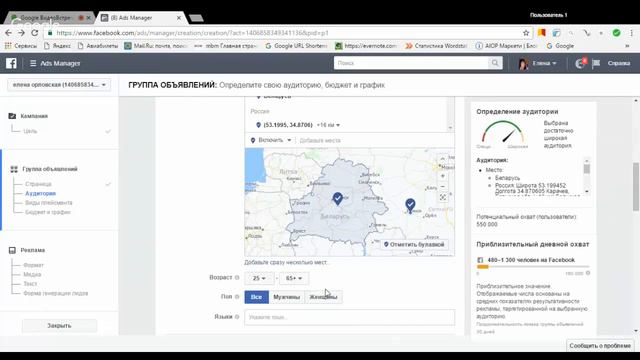
Task: Bookmark this page with the star
Action: pyautogui.click(x=526, y=33)
